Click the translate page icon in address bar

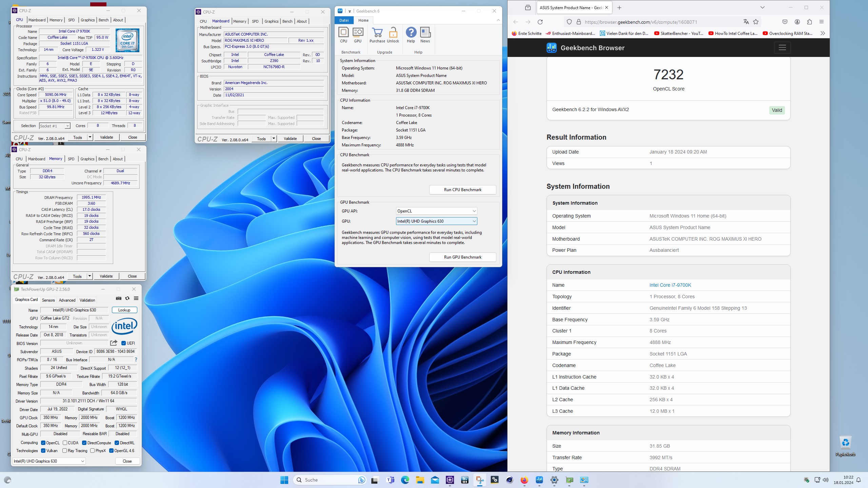click(746, 22)
